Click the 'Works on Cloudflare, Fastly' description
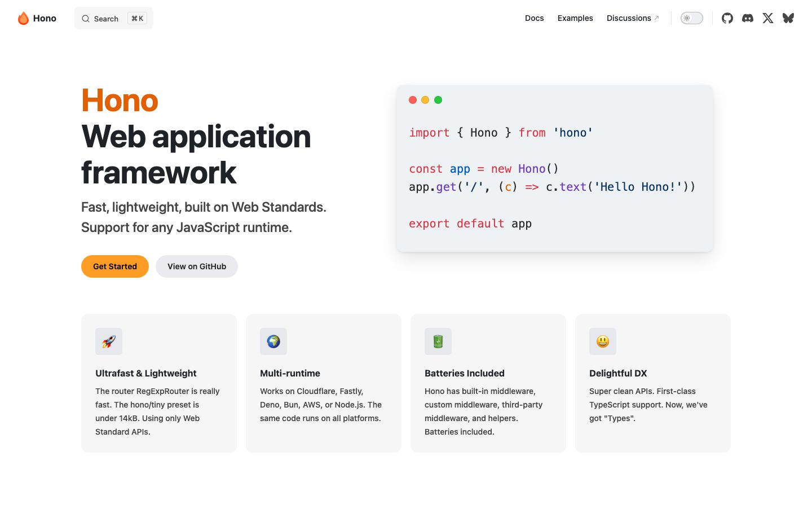Screen dimensions: 812x508 [321, 405]
